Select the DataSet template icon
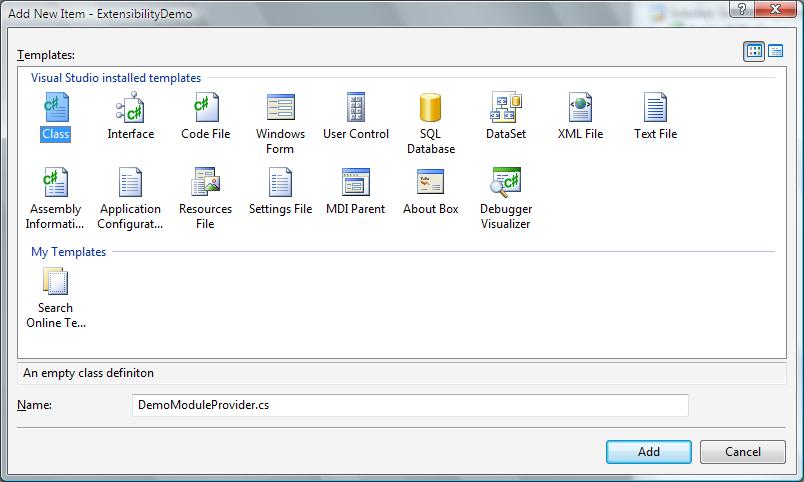 pos(506,107)
